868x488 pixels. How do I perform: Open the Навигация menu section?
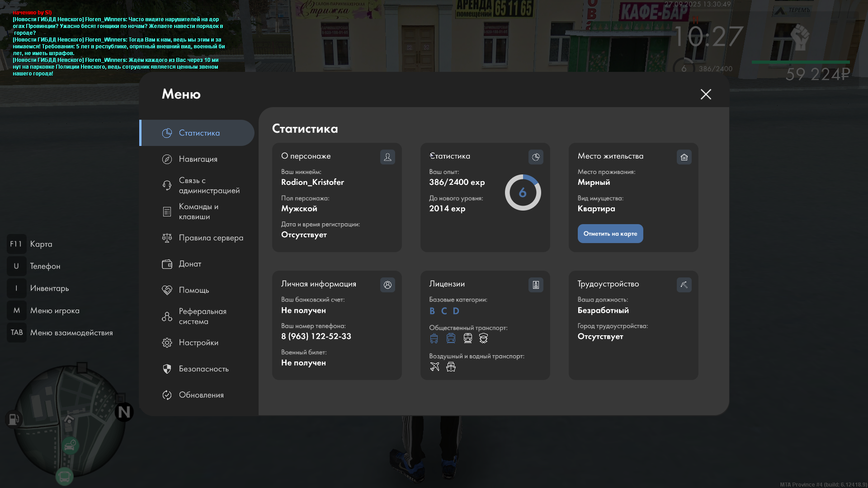198,159
